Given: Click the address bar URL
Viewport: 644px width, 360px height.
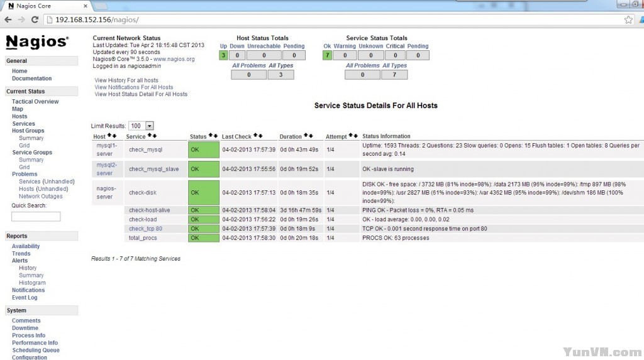Looking at the screenshot, I should [97, 19].
